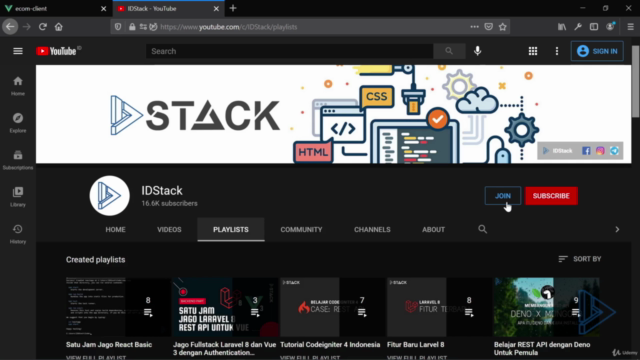Viewport: 640px width, 360px height.
Task: Open Belajar REST API dengan Deno title
Action: [542, 348]
